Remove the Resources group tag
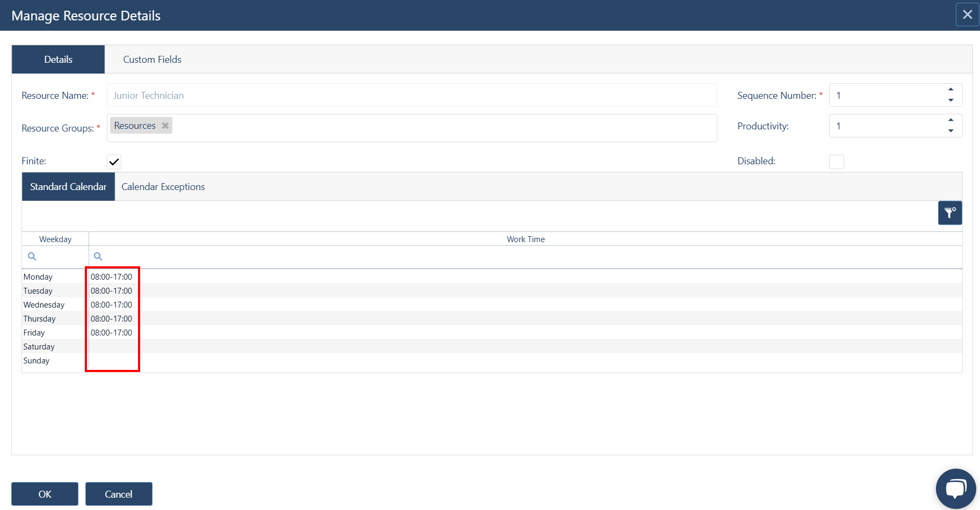Screen dimensions: 980x510 (165, 126)
